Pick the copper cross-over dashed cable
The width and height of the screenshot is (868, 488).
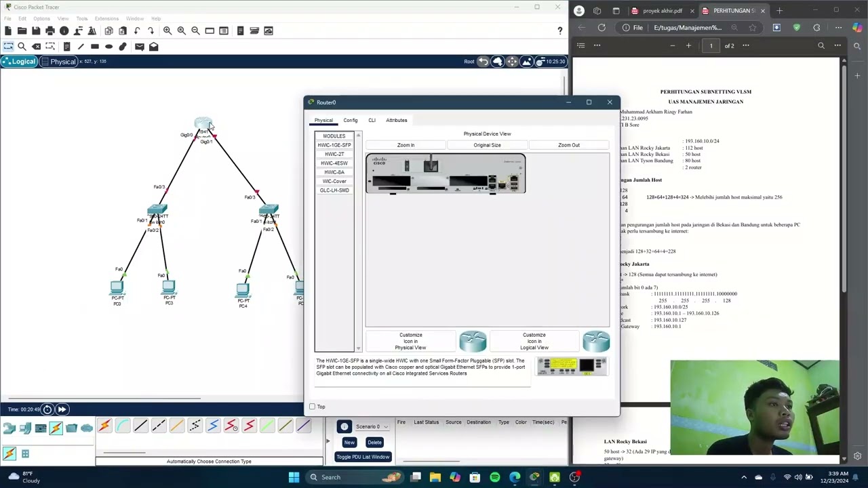point(159,426)
